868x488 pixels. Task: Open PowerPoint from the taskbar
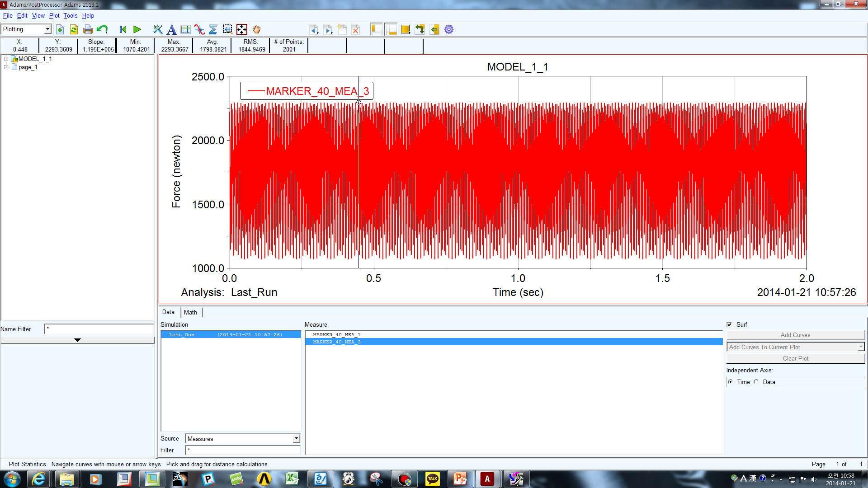459,479
